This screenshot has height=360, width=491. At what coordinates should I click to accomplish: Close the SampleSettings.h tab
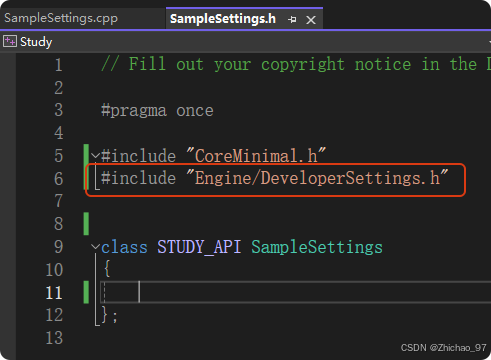(311, 20)
